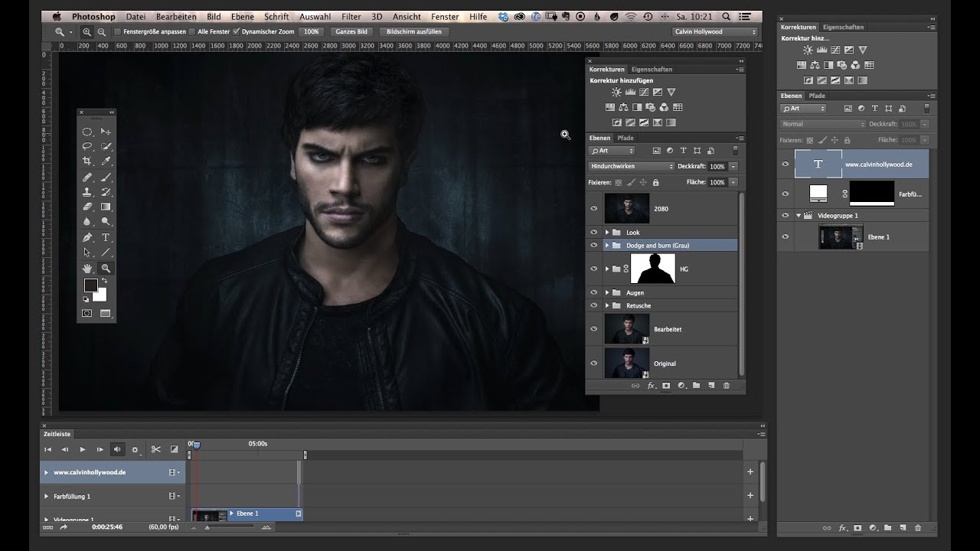Click the zoom in magnifier icon in options bar
The image size is (980, 551).
point(87,32)
